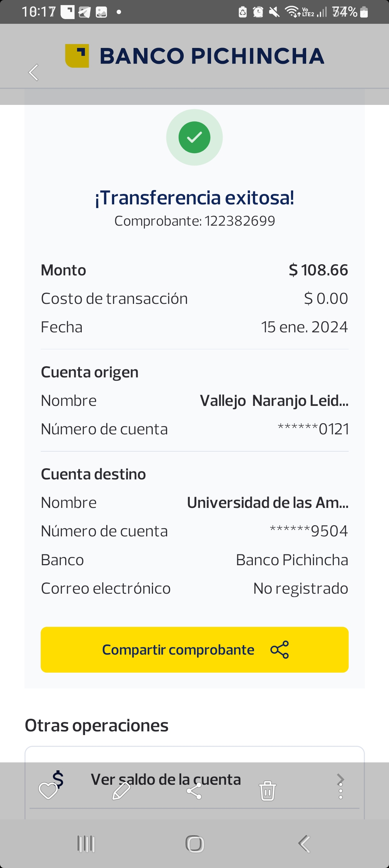Screen dimensions: 389x868
Task: Tap the Otras operaciones heading
Action: [97, 725]
